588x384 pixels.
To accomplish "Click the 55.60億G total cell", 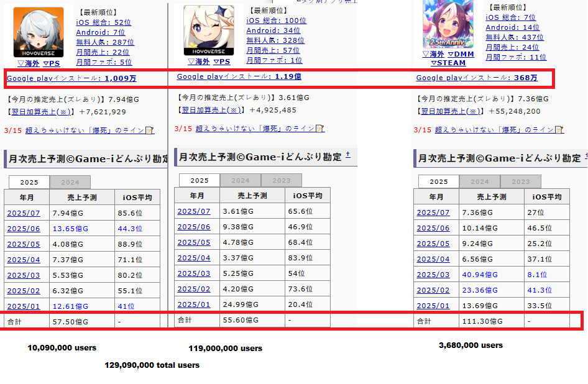I will coord(252,320).
